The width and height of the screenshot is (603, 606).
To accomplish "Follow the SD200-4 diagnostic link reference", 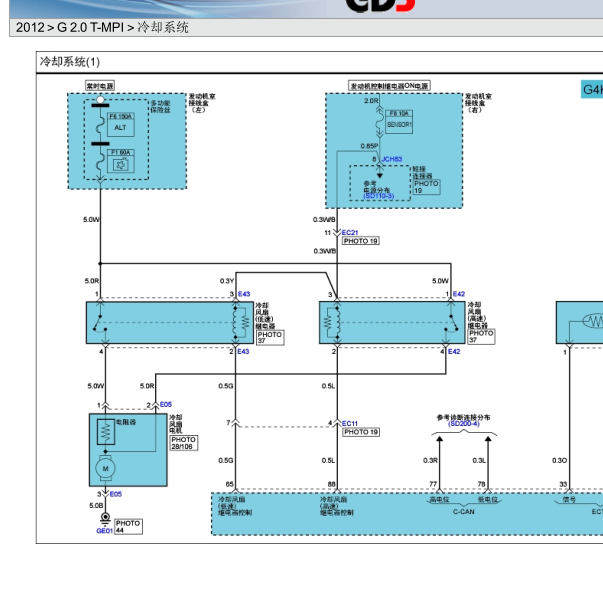I will point(464,424).
